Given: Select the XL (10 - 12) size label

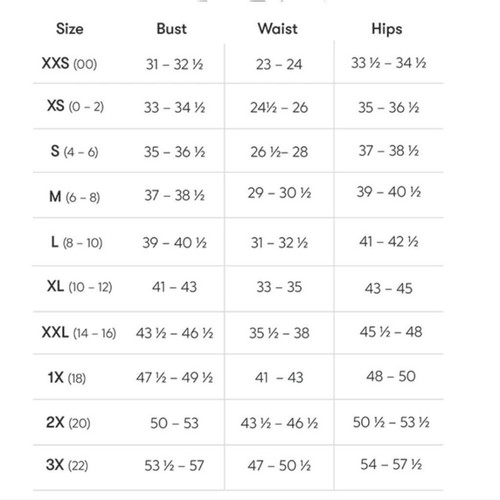Looking at the screenshot, I should 79,287.
